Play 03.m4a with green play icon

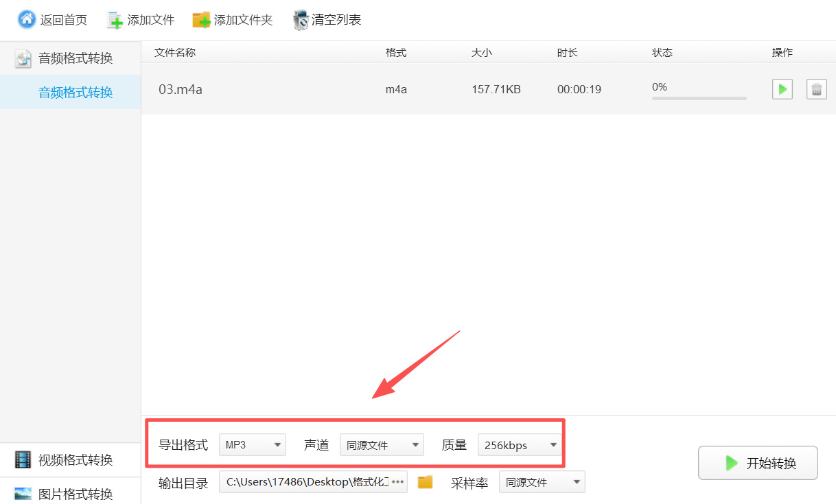(782, 89)
